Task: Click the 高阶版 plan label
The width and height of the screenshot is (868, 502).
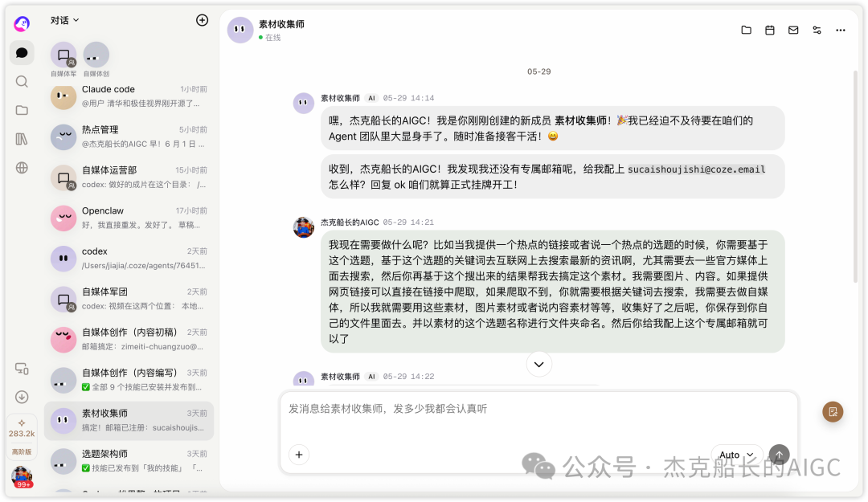Action: pos(22,451)
